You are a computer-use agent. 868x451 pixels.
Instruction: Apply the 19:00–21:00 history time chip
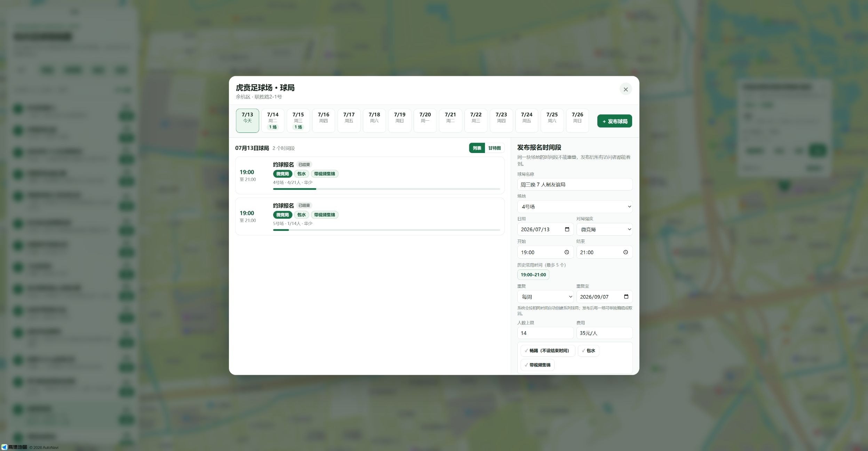tap(533, 275)
